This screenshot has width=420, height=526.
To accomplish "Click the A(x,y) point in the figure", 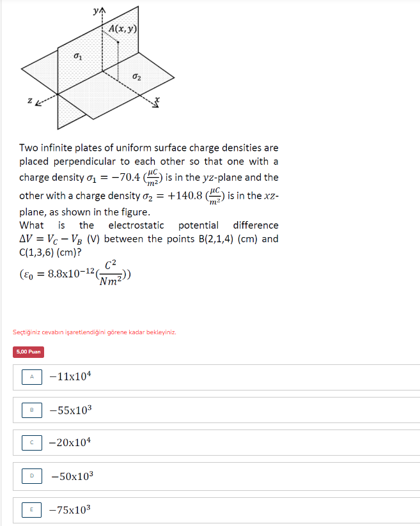I will coord(123,28).
